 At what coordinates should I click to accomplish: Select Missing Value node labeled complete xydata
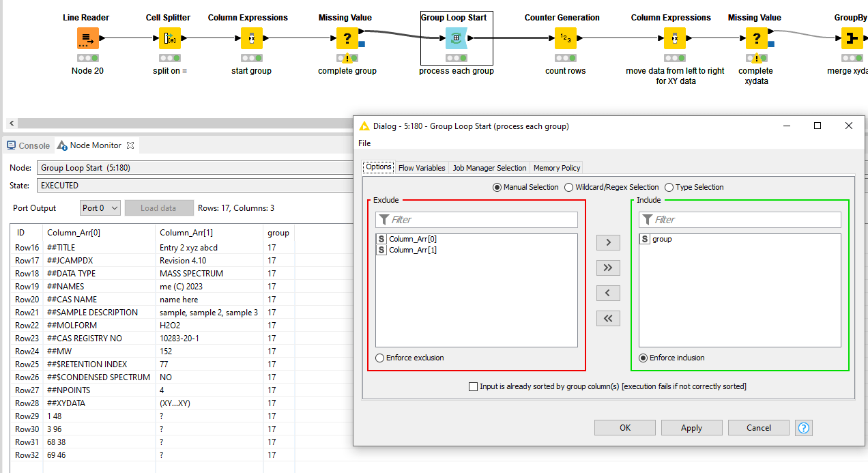coord(757,38)
